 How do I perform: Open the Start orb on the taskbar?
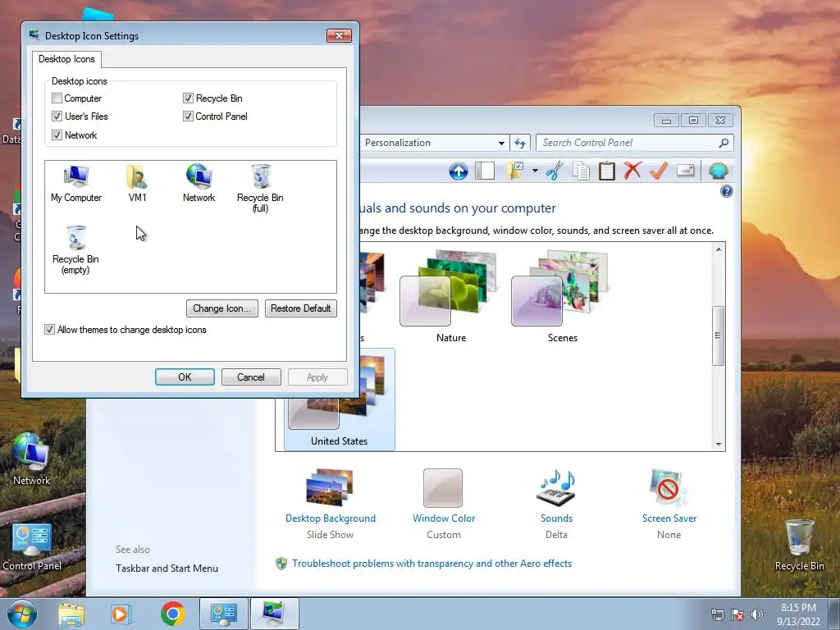click(22, 614)
